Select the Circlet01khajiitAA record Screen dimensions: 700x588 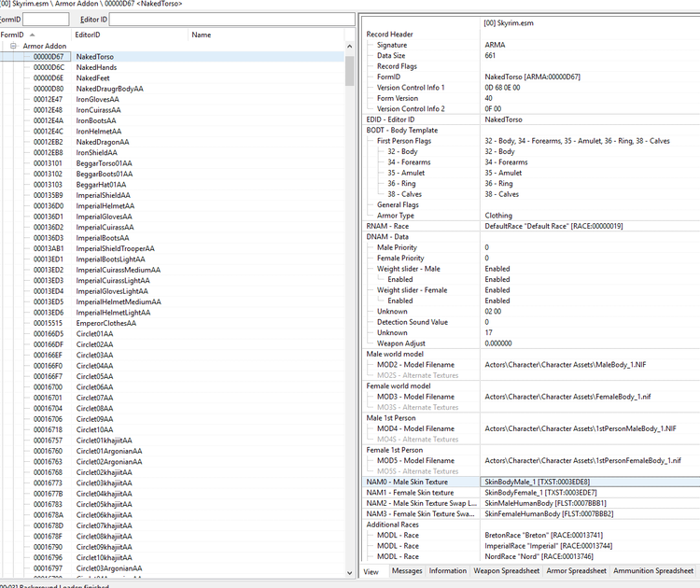click(x=104, y=441)
